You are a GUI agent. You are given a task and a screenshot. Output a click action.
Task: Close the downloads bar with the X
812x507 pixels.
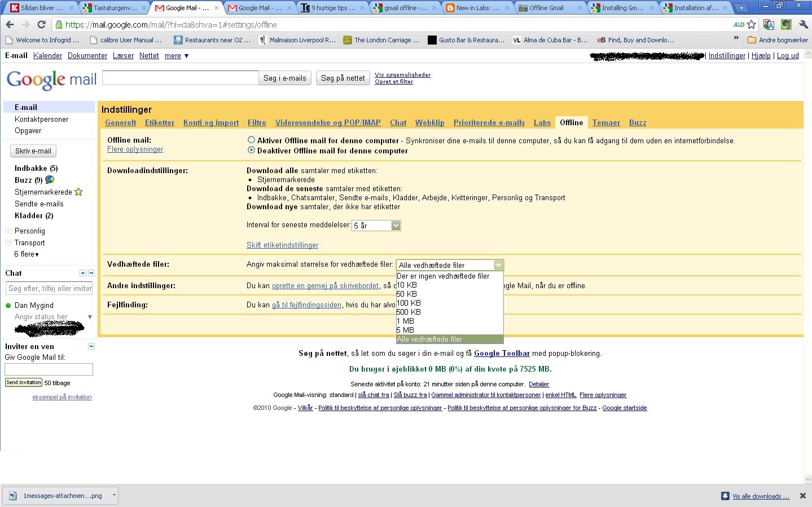click(x=802, y=496)
